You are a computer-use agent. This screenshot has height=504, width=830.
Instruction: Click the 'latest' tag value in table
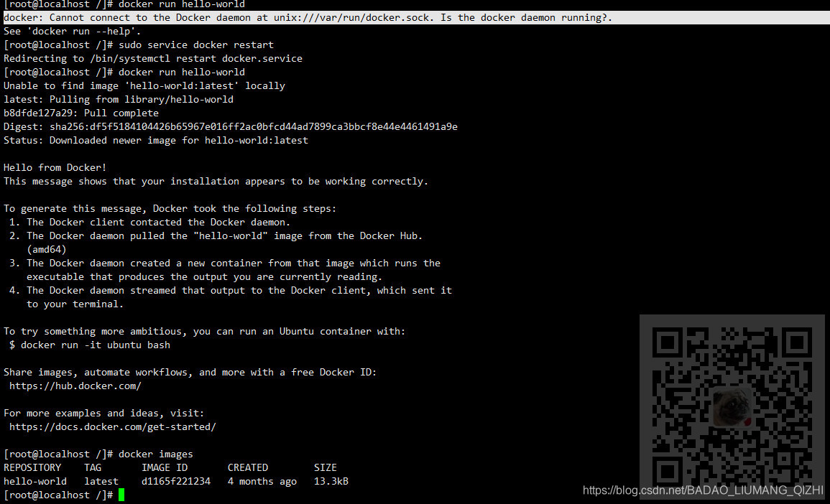(x=101, y=482)
